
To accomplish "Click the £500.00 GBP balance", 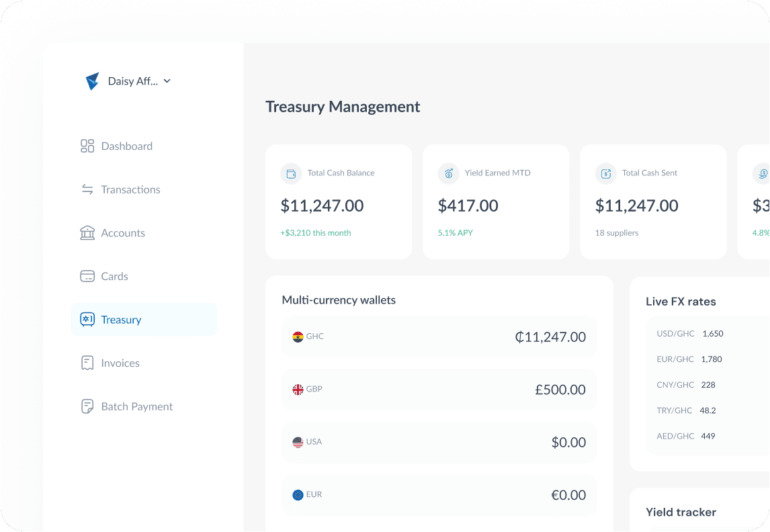I will click(560, 390).
